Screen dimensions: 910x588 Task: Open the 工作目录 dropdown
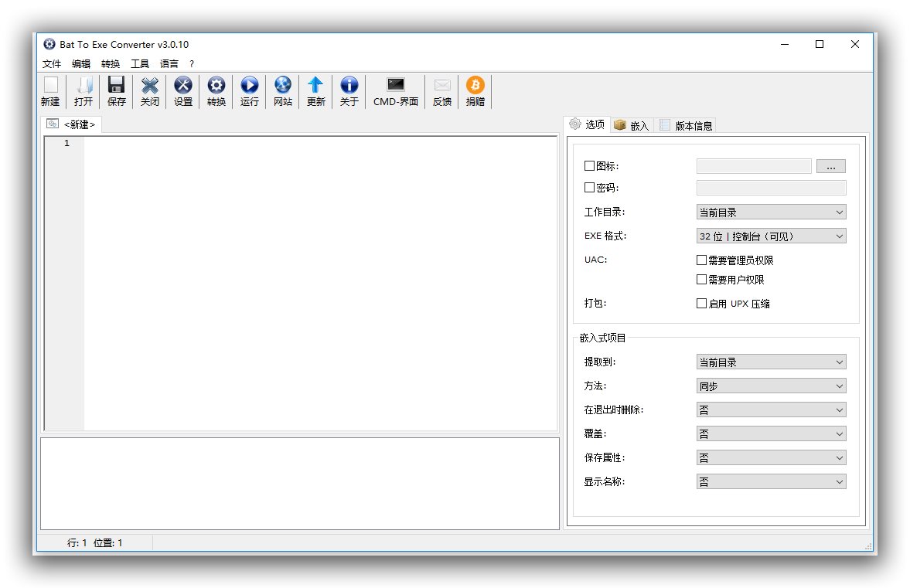coord(772,212)
